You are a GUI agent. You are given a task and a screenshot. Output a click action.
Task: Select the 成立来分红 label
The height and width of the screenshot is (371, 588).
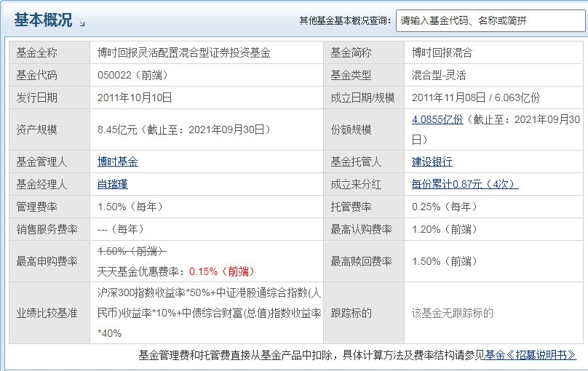point(356,184)
